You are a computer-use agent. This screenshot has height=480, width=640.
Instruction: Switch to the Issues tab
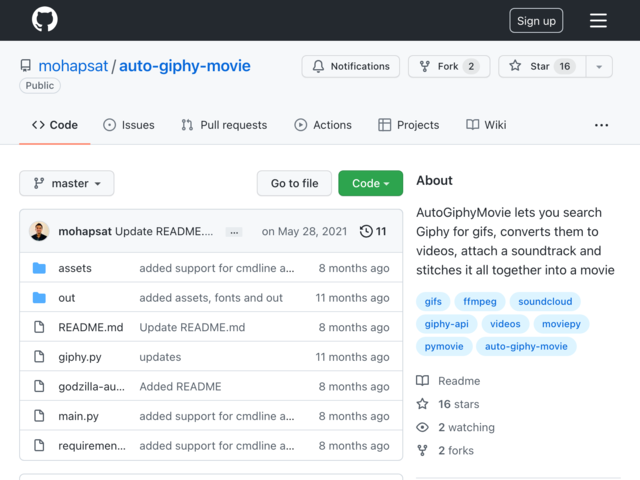point(129,125)
